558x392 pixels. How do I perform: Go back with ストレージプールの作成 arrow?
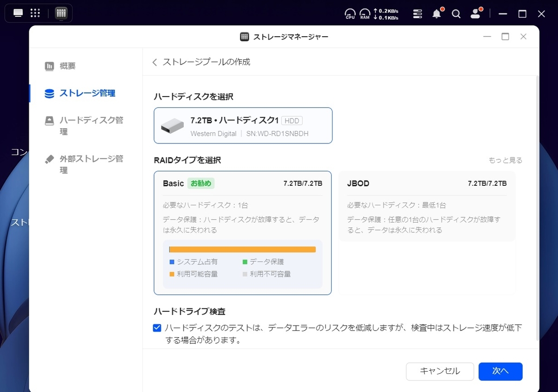(x=155, y=62)
